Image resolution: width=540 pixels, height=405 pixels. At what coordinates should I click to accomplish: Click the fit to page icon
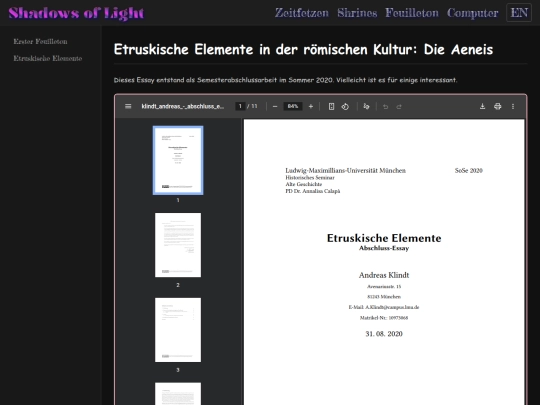(x=331, y=106)
